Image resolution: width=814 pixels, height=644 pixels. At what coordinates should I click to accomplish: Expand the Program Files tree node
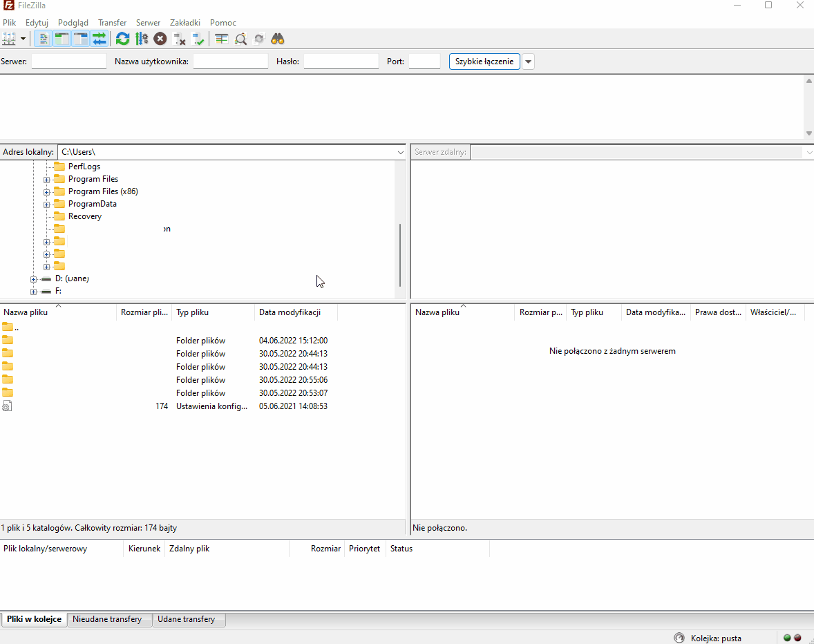(47, 179)
